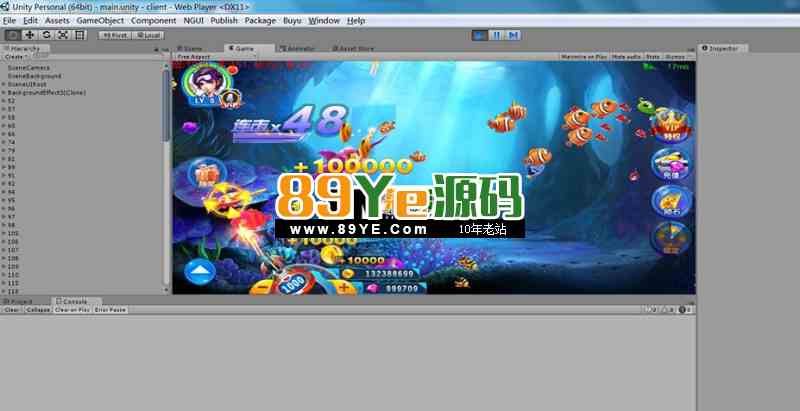Click the Clear button in the Console
800x411 pixels.
12,310
